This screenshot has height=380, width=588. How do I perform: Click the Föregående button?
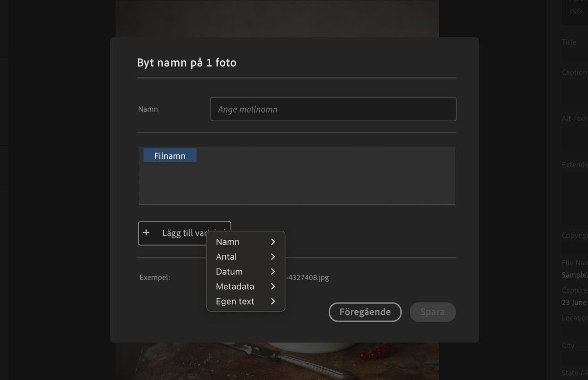click(x=365, y=312)
